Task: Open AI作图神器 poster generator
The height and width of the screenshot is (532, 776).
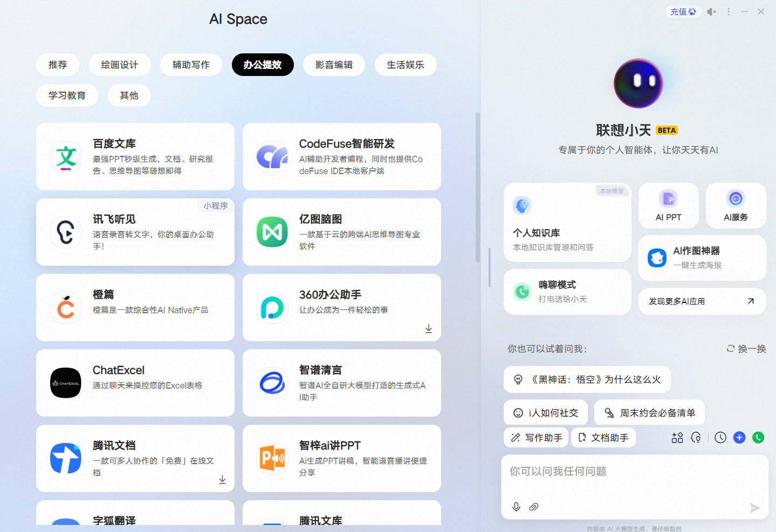Action: [x=702, y=258]
